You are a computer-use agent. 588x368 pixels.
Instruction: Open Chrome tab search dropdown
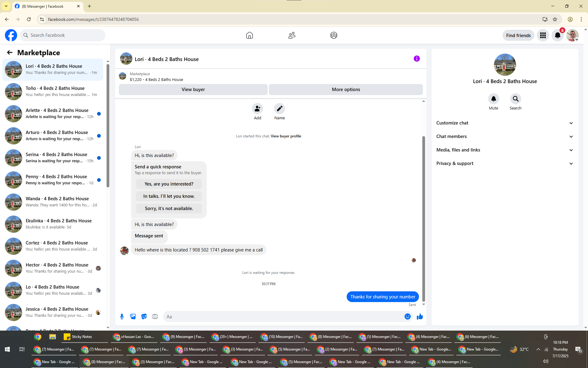[x=6, y=6]
